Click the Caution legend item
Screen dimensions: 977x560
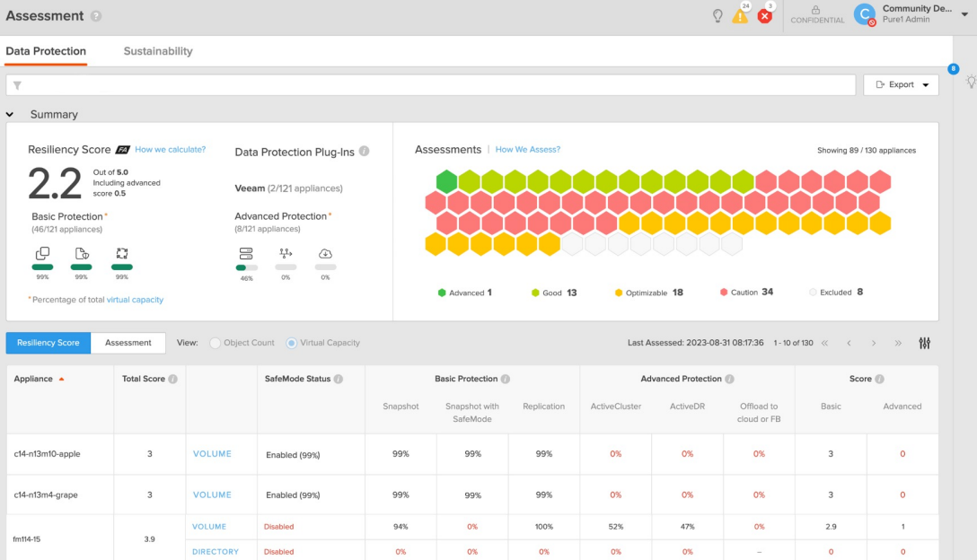[746, 293]
